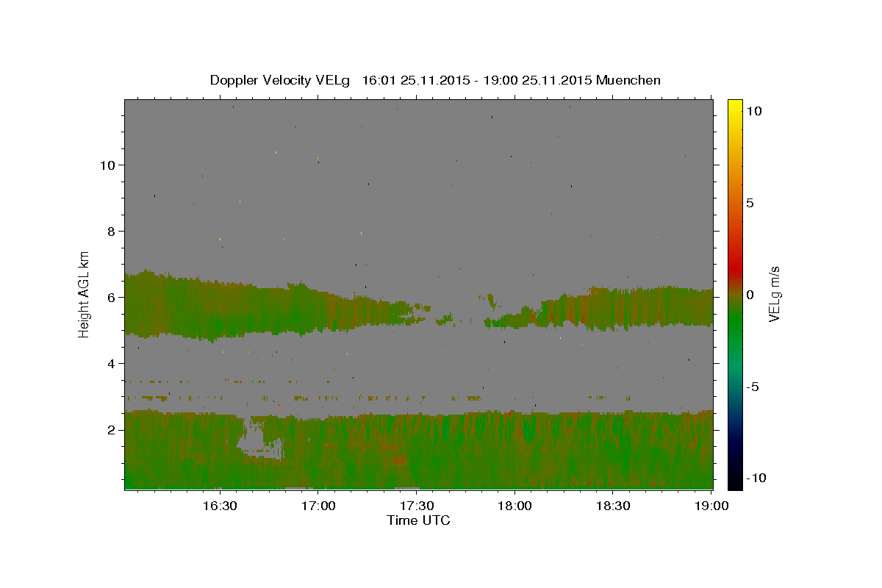The width and height of the screenshot is (882, 588).
Task: Click the date range text "16:01 25.11.2015 - 19:00 25.11.2015"
Action: click(x=478, y=80)
